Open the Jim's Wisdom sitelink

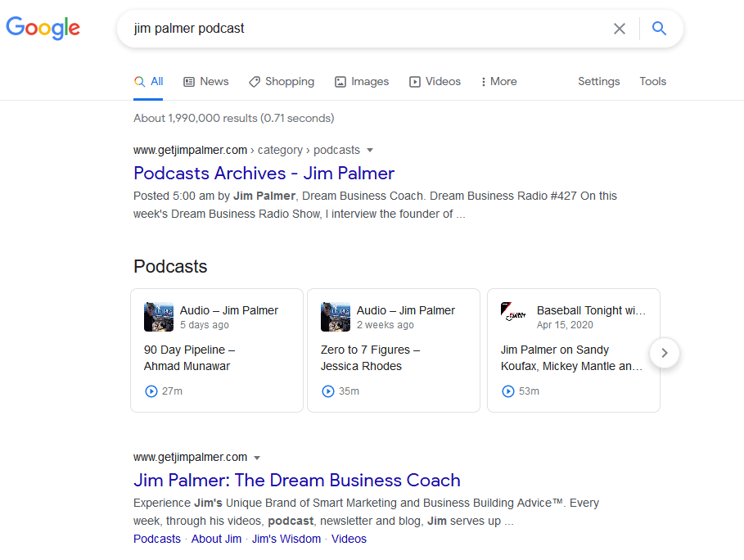(286, 539)
